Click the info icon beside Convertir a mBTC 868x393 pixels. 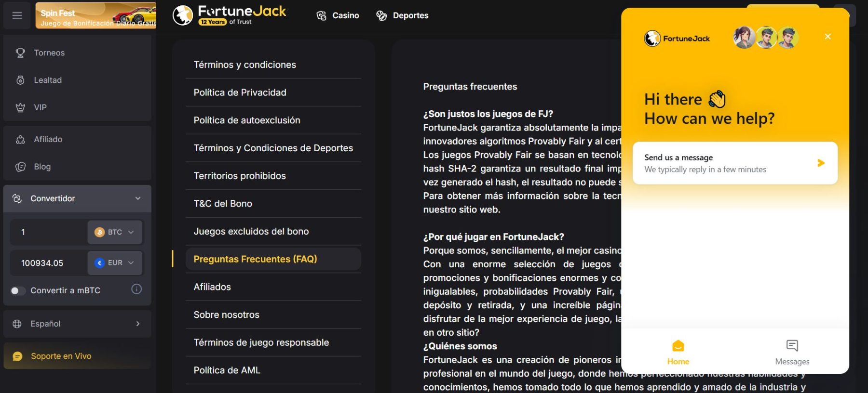coord(136,289)
